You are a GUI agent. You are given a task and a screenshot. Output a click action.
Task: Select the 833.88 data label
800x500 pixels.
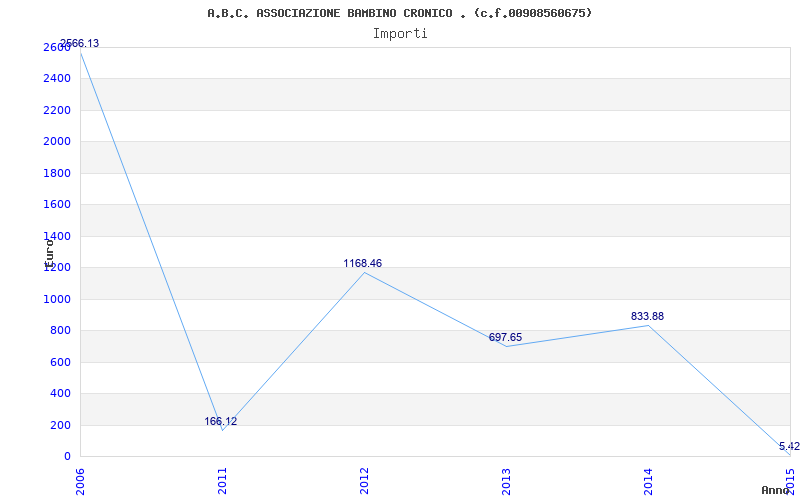(647, 316)
